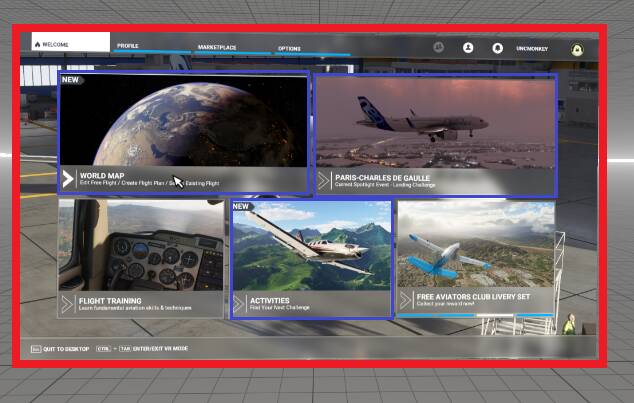Open the Free Aviators Club Livery thumbnail

coord(476,244)
